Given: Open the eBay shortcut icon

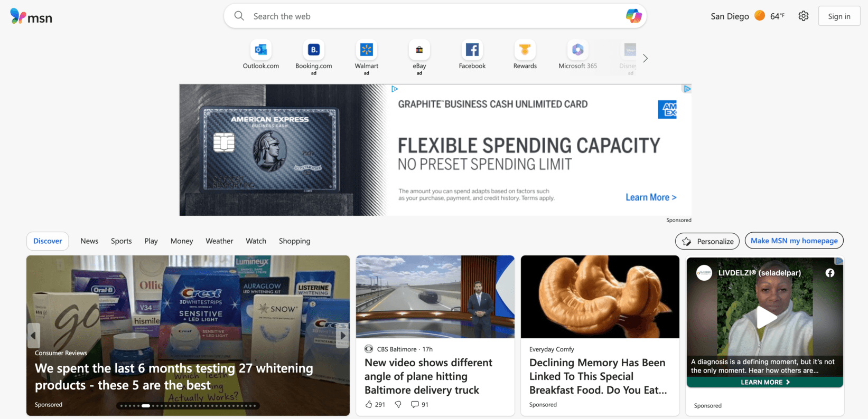Looking at the screenshot, I should (x=419, y=50).
